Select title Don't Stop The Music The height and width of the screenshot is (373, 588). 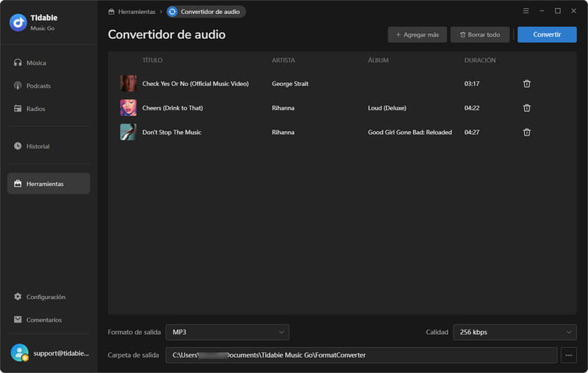[172, 132]
